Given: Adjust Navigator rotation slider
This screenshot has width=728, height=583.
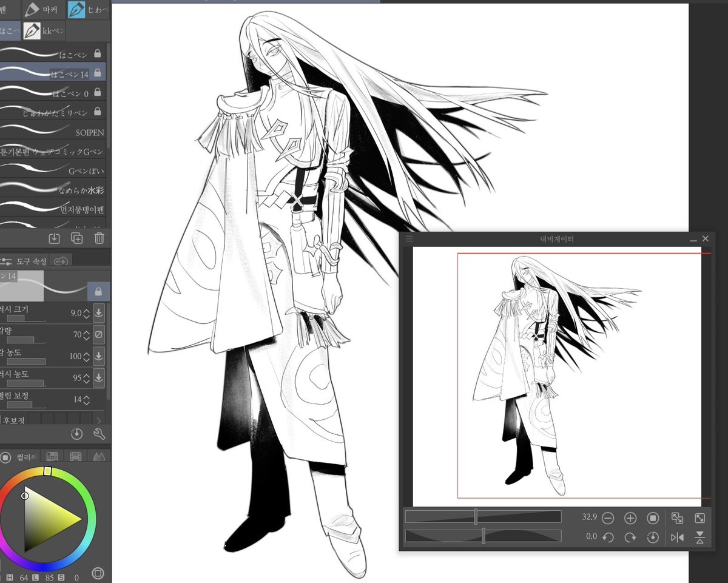Looking at the screenshot, I should pyautogui.click(x=483, y=536).
